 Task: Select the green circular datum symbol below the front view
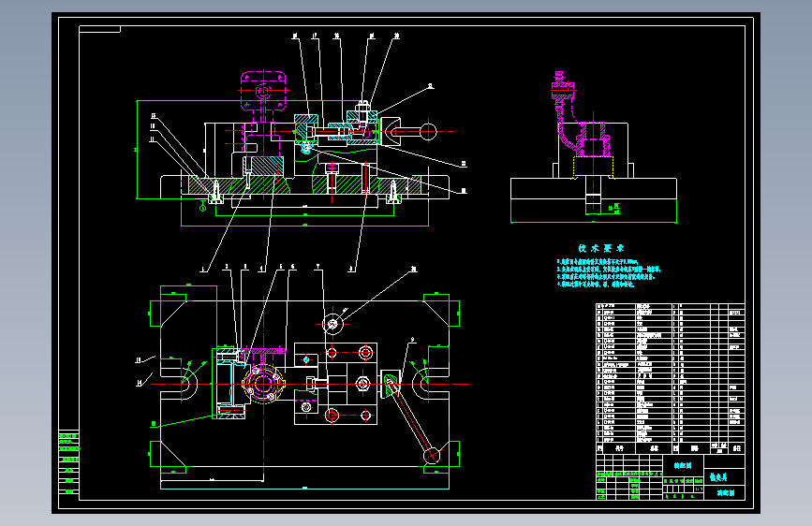(202, 208)
